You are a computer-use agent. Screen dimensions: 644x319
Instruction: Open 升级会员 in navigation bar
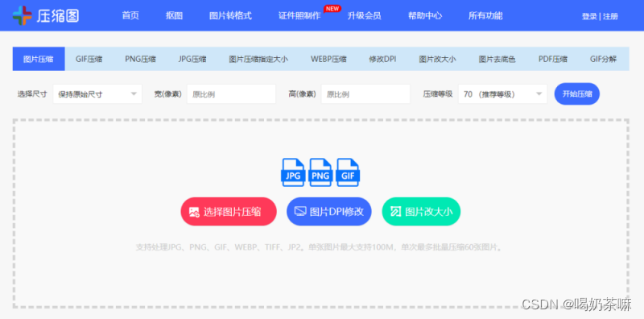[x=365, y=16]
